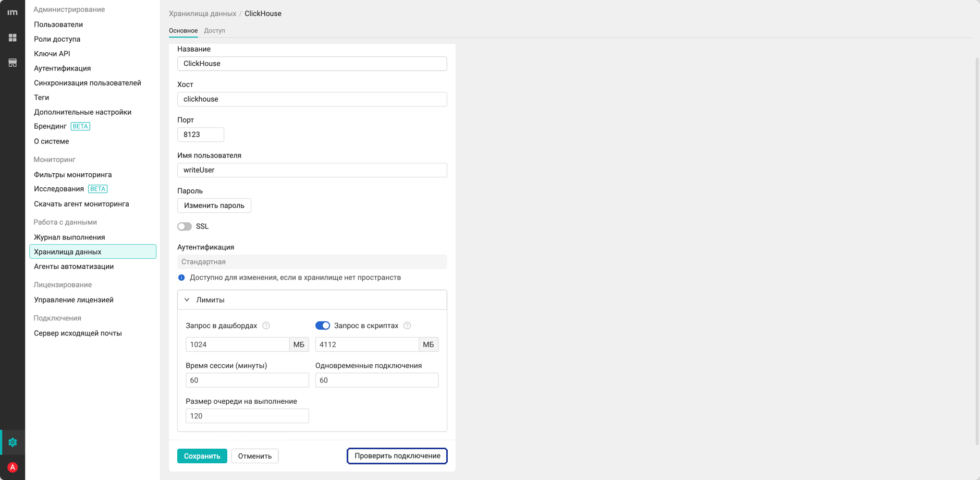Viewport: 980px width, 480px height.
Task: Open 'Исследования' BETA item
Action: click(70, 189)
